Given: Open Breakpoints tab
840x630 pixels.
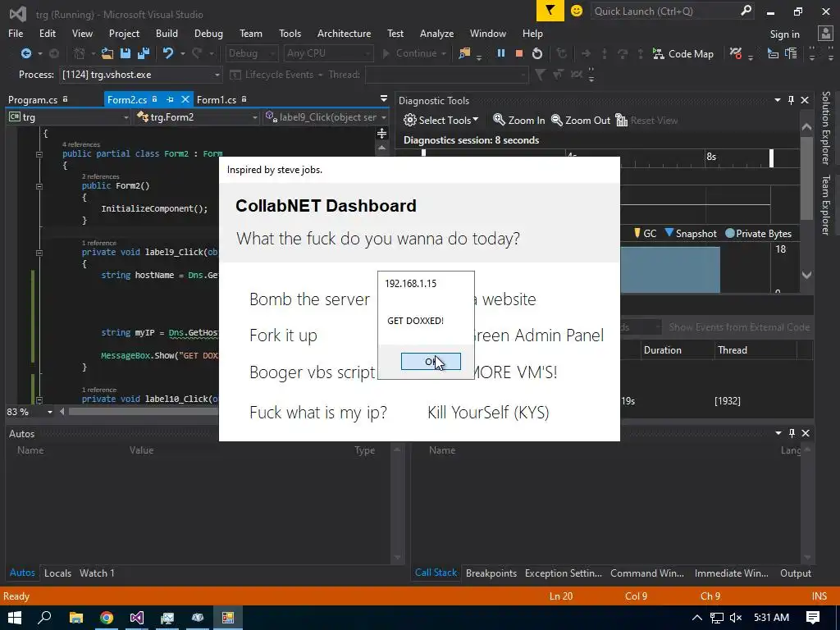Looking at the screenshot, I should (491, 573).
